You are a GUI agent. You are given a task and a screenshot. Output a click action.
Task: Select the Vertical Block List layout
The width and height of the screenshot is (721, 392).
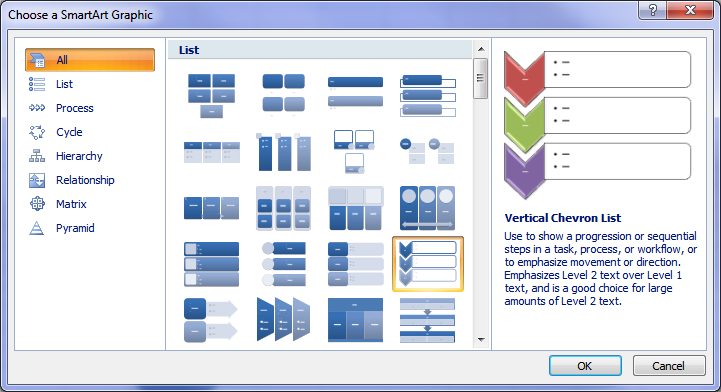355,264
